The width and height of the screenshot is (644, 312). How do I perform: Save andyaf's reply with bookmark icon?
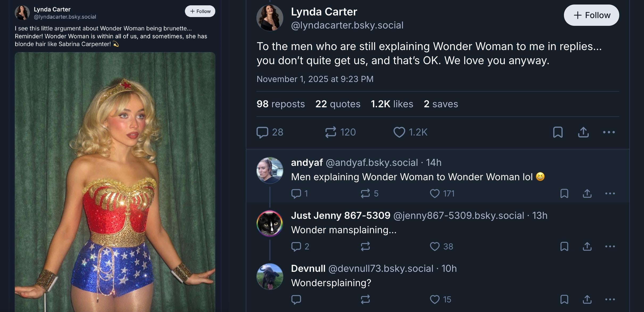click(x=564, y=194)
